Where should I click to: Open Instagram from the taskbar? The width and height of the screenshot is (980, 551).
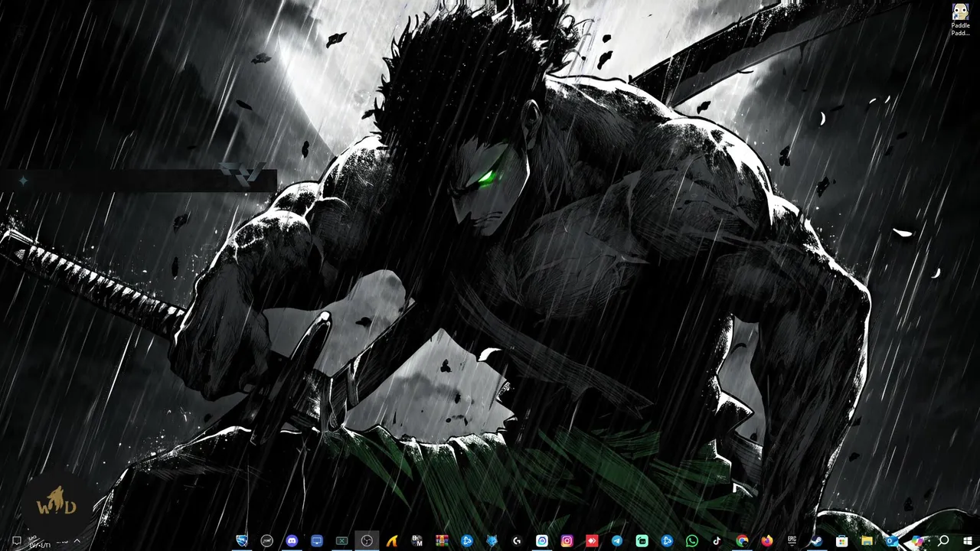pyautogui.click(x=567, y=541)
